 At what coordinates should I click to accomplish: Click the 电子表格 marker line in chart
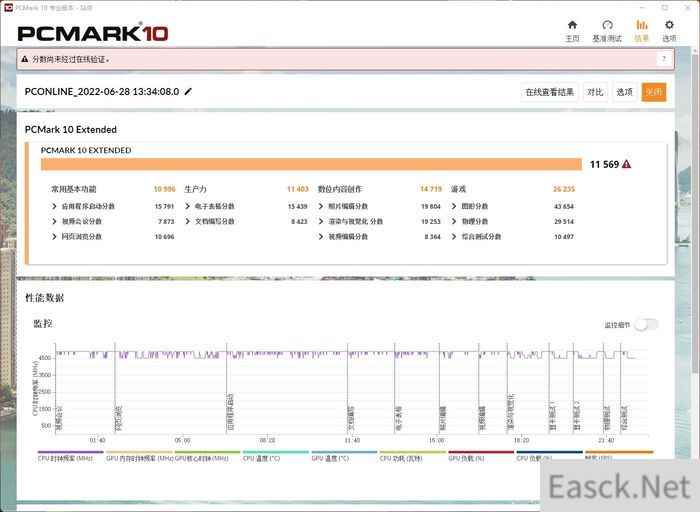[394, 388]
